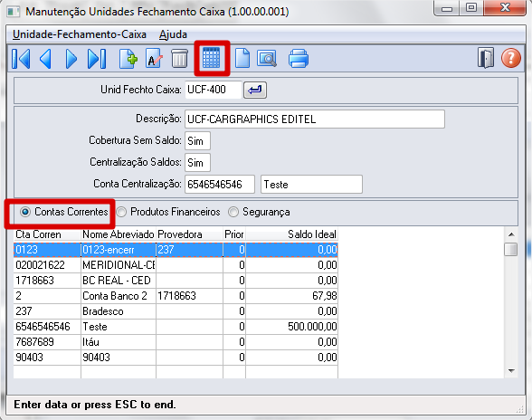Image resolution: width=532 pixels, height=420 pixels.
Task: Click the table's vertical scrollbar thumb
Action: (510, 249)
